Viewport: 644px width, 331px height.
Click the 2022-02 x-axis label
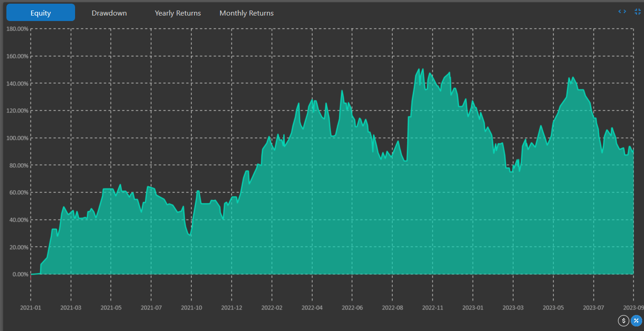272,308
